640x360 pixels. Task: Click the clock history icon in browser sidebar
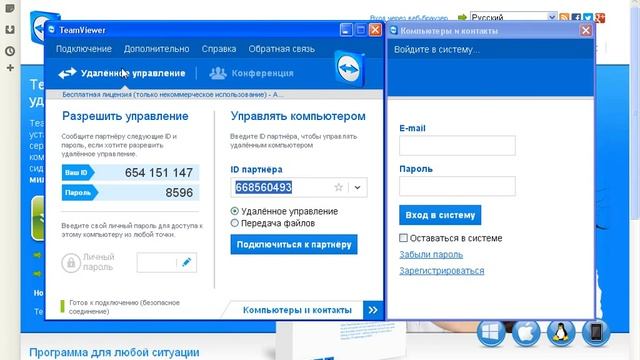coord(10,51)
